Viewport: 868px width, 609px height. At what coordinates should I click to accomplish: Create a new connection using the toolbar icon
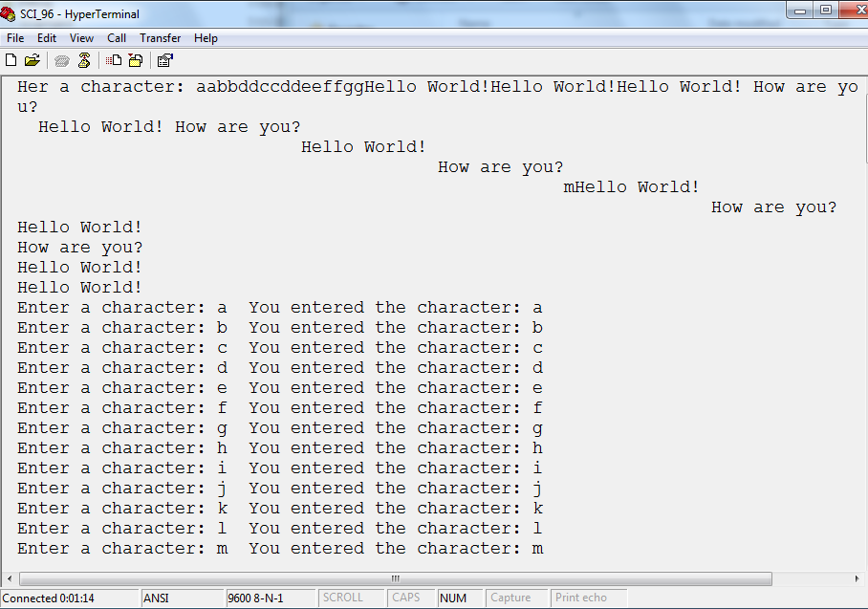click(11, 59)
